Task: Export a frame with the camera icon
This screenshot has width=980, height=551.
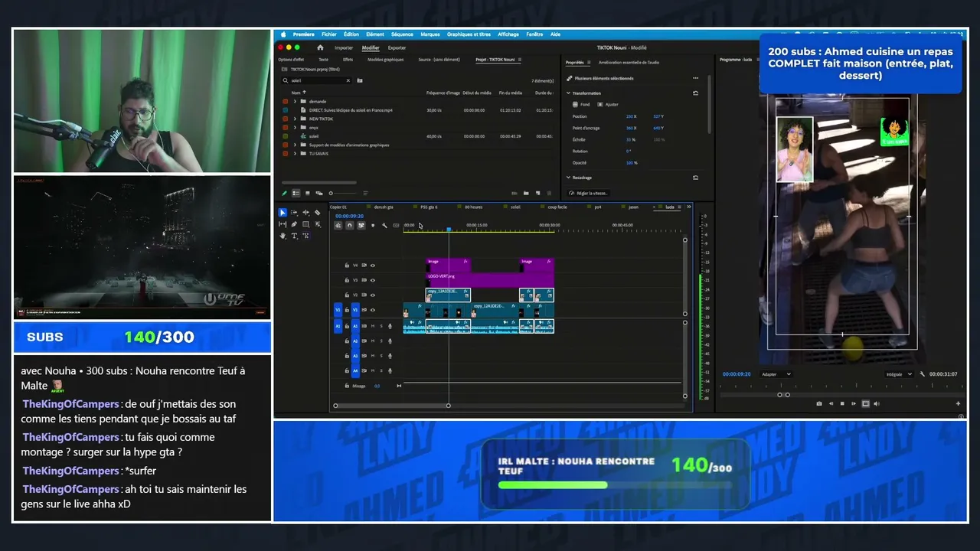Action: coord(819,403)
